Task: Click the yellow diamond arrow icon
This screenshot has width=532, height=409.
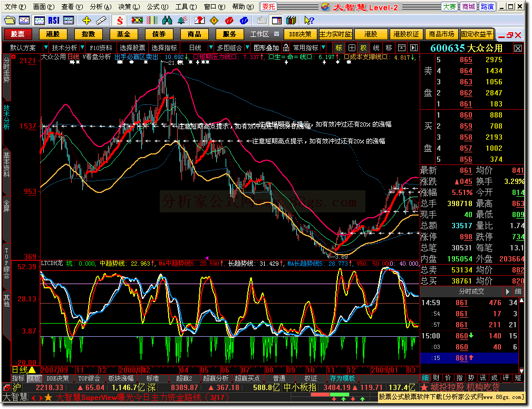Action: point(214,21)
